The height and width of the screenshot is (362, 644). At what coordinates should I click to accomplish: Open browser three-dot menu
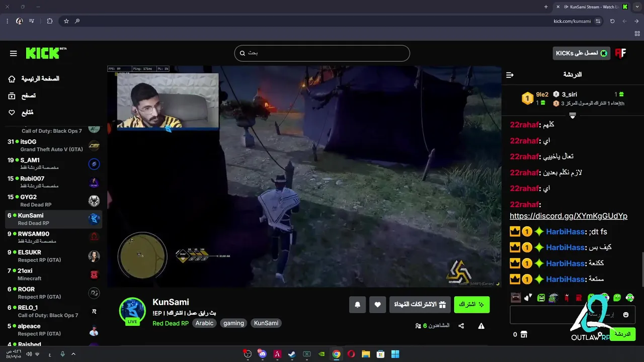point(7,21)
